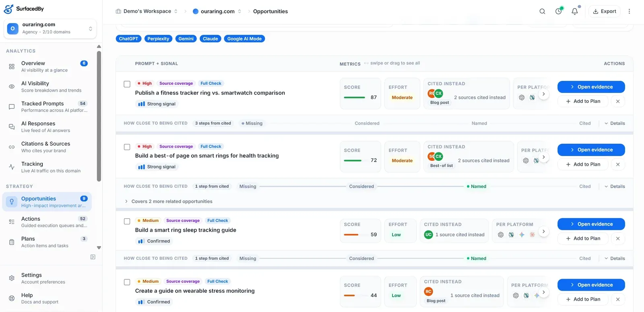644x312 pixels.
Task: Open Demo's Workspace breadcrumb dropdown
Action: 147,11
